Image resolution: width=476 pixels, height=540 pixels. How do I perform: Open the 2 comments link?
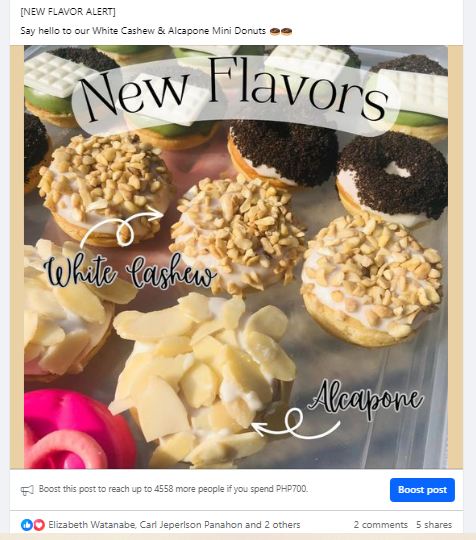[x=381, y=525]
